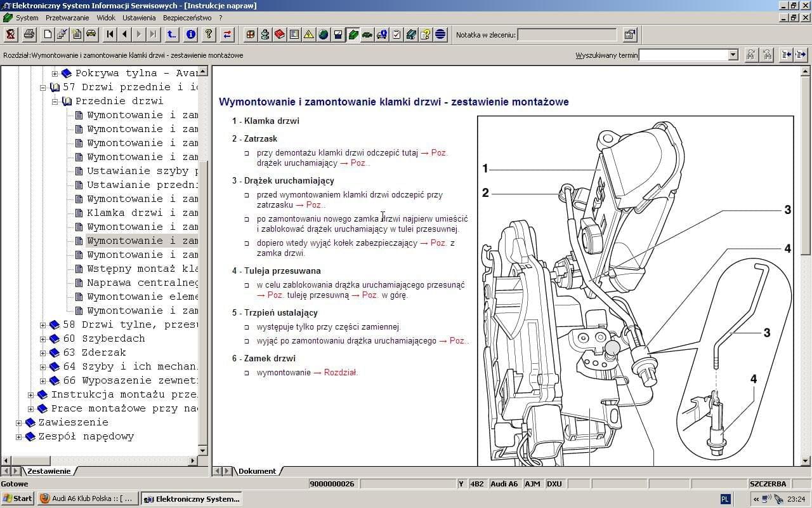Go to previous page arrow icon
Image resolution: width=812 pixels, height=508 pixels.
click(x=124, y=34)
